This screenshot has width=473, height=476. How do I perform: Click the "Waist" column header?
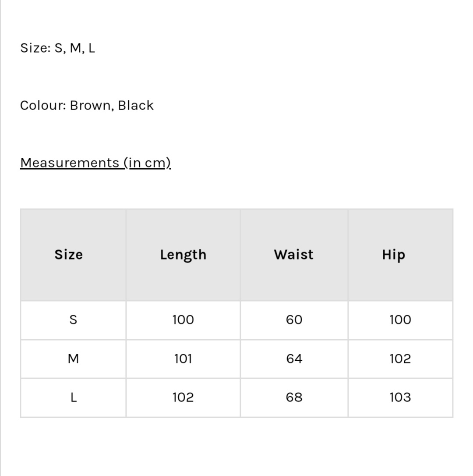[294, 255]
